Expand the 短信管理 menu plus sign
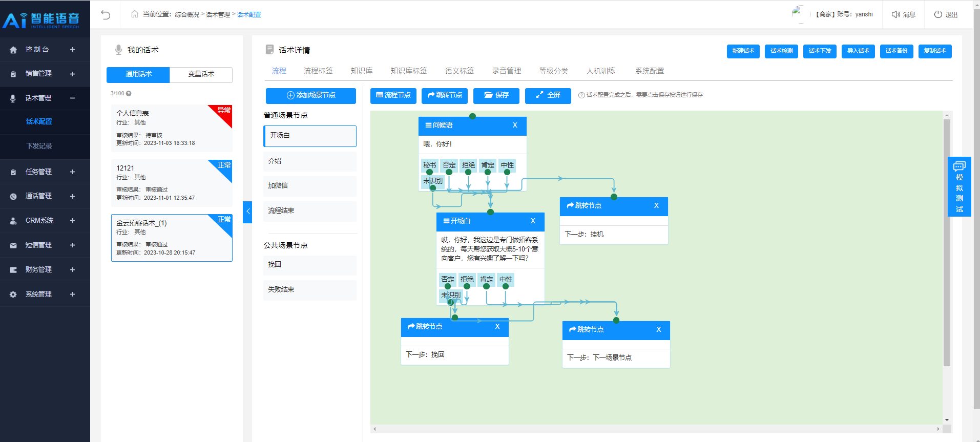Image resolution: width=980 pixels, height=442 pixels. coord(72,245)
